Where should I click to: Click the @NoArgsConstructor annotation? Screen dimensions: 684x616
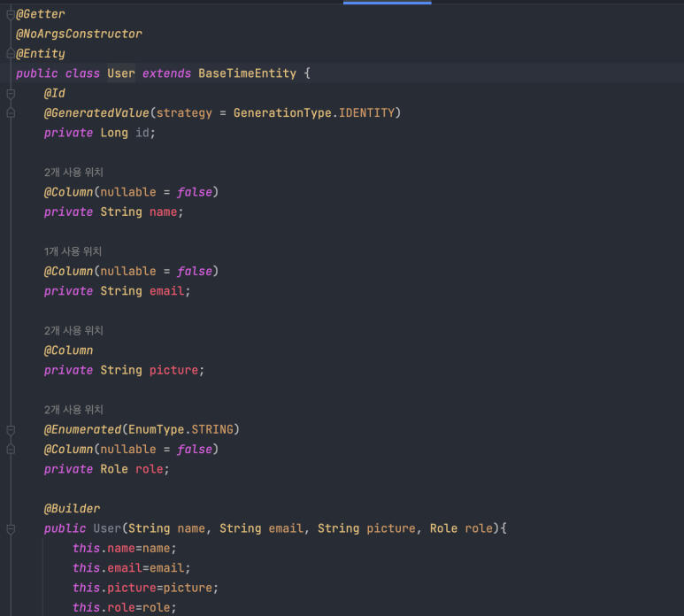click(79, 34)
